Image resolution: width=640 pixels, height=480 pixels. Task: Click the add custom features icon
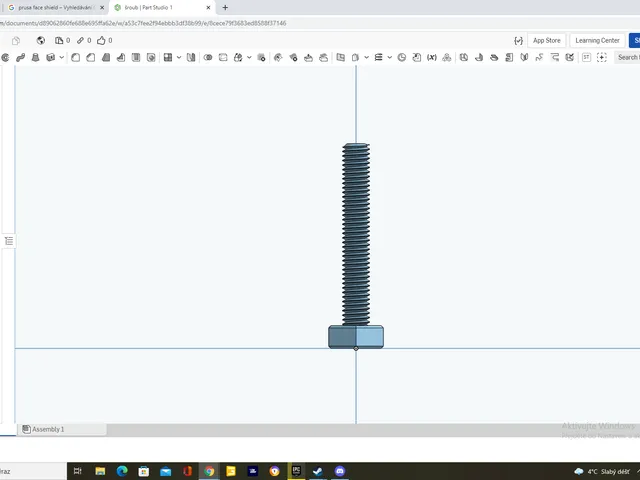pos(602,58)
